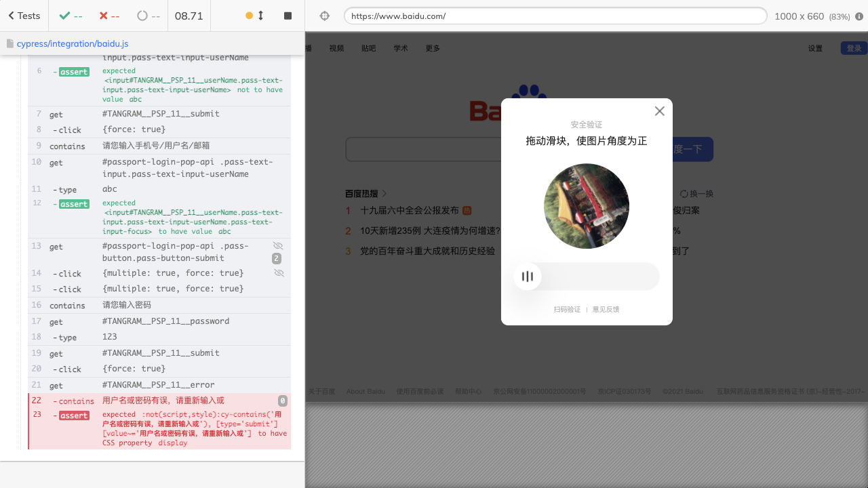Select failed command 22 contains 用户名或密码有误

pos(159,401)
